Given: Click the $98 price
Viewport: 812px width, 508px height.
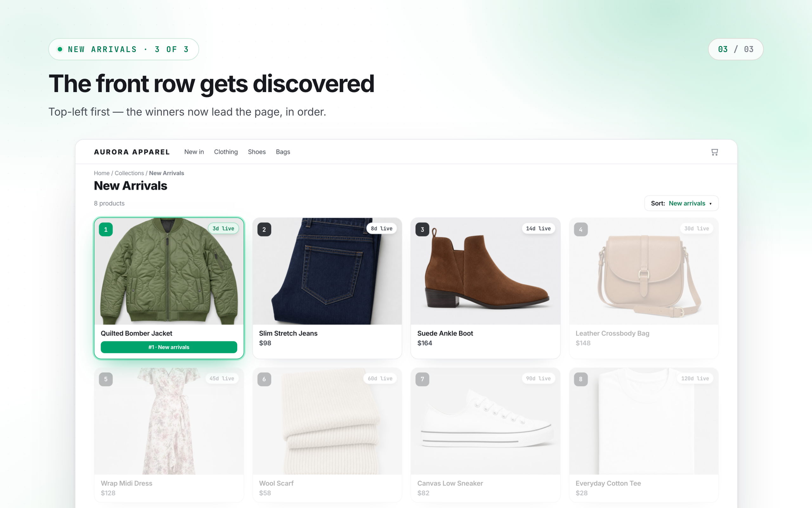Looking at the screenshot, I should point(265,343).
